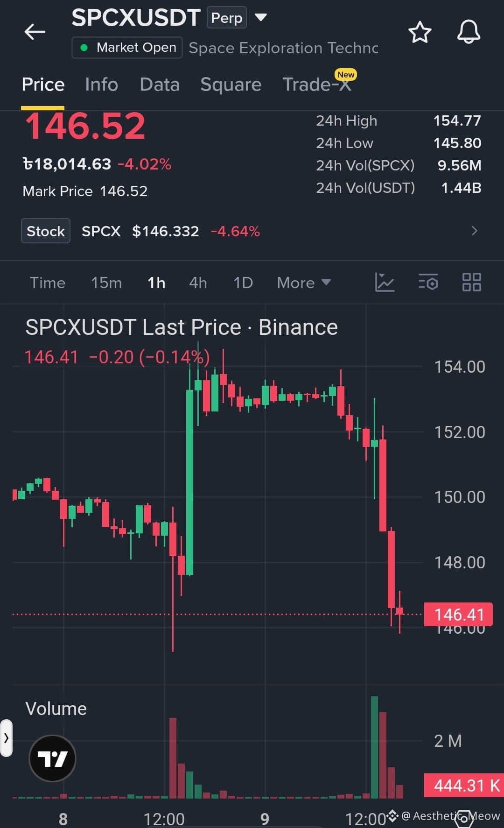Image resolution: width=504 pixels, height=828 pixels.
Task: Open SPCX stock details chevron
Action: coord(474,231)
